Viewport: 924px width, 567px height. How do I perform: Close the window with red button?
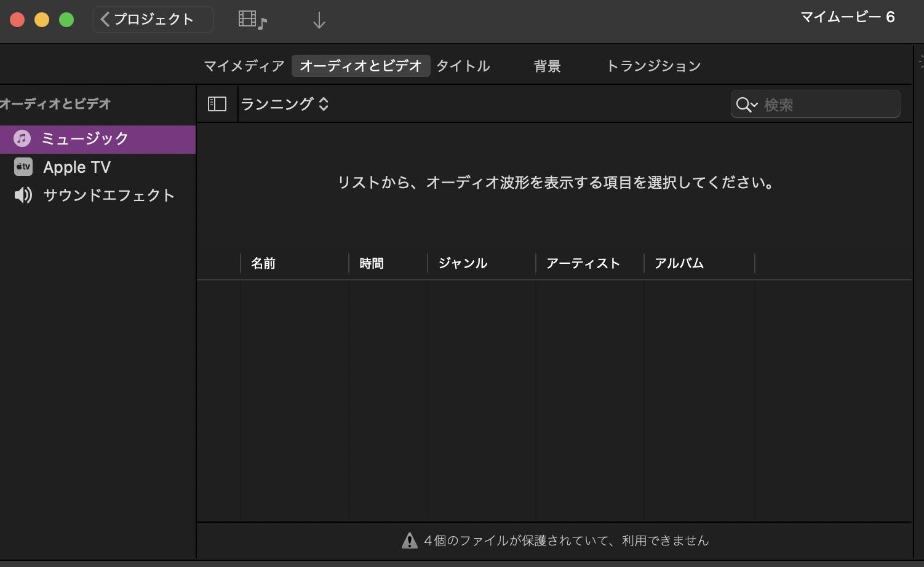pyautogui.click(x=17, y=20)
